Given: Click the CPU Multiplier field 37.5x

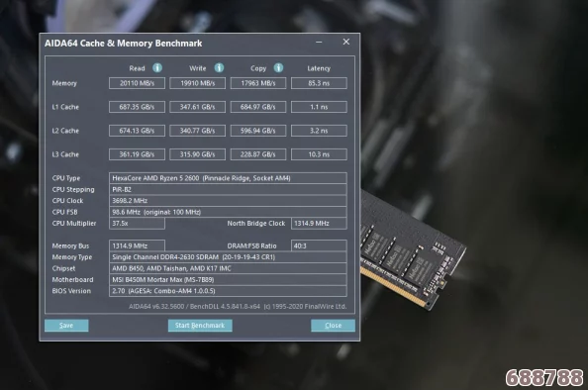Looking at the screenshot, I should 137,223.
